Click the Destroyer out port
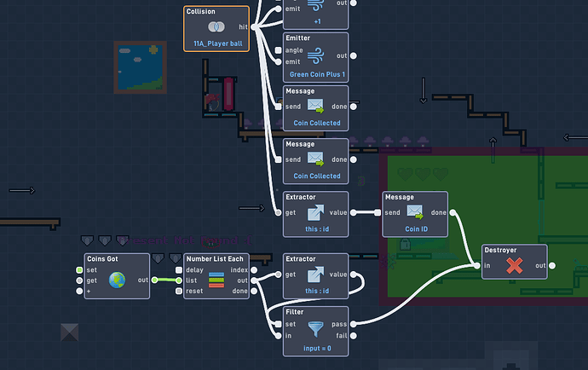Viewport: 588px width, 370px height. (x=552, y=266)
